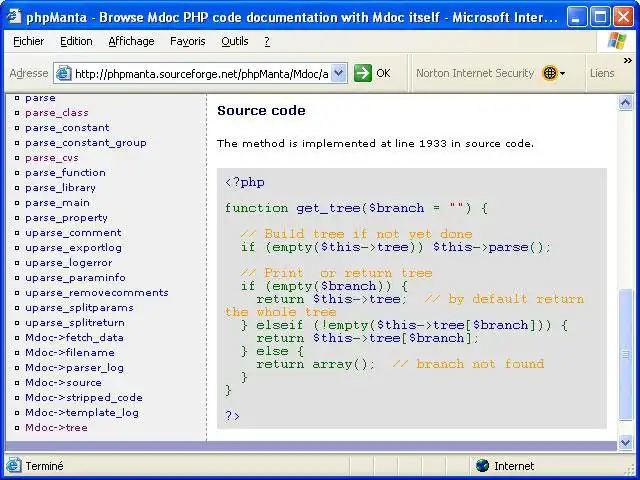Click the Internet Explorer icon in the title bar
The height and width of the screenshot is (480, 640).
(x=14, y=17)
